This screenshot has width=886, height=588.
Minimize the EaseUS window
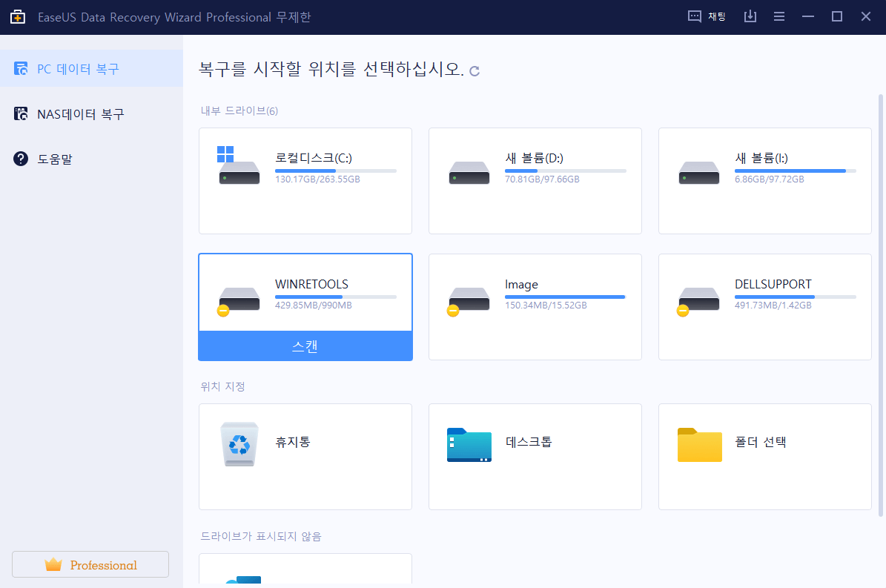tap(808, 16)
